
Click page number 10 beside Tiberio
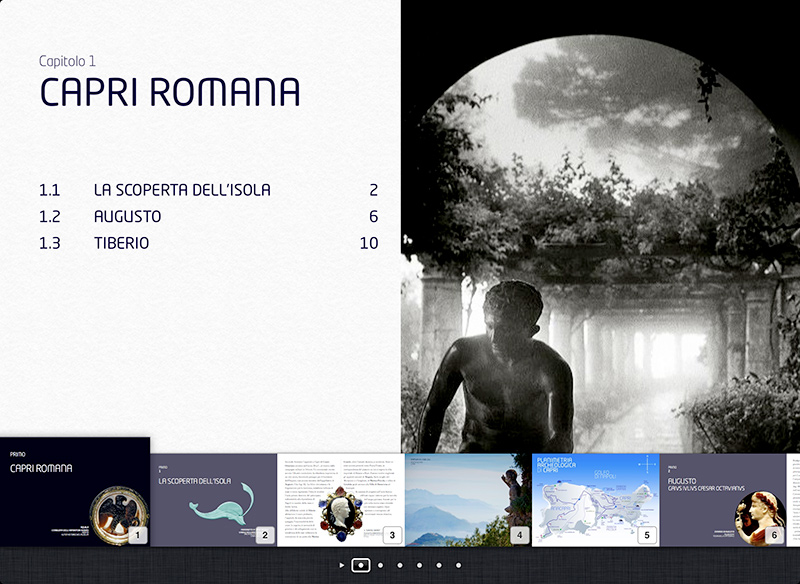click(x=368, y=243)
